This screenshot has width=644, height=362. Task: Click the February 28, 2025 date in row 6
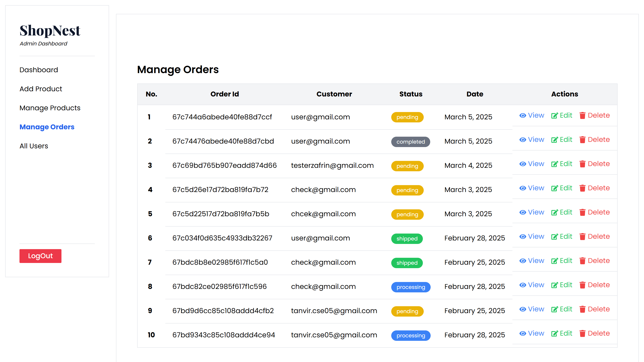pos(475,238)
